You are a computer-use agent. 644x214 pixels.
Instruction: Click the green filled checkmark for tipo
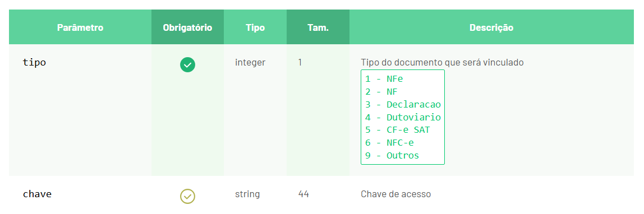coord(188,65)
